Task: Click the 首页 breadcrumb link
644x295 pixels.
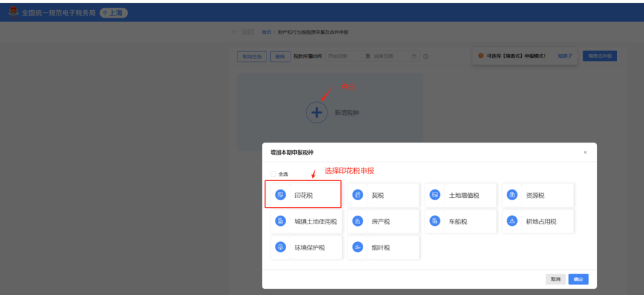Action: 266,32
